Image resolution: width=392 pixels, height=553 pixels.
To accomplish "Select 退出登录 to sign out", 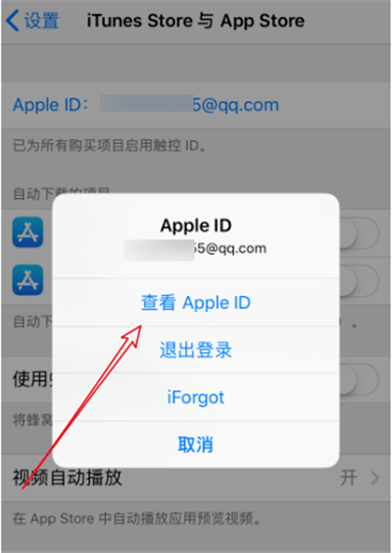I will tap(196, 350).
